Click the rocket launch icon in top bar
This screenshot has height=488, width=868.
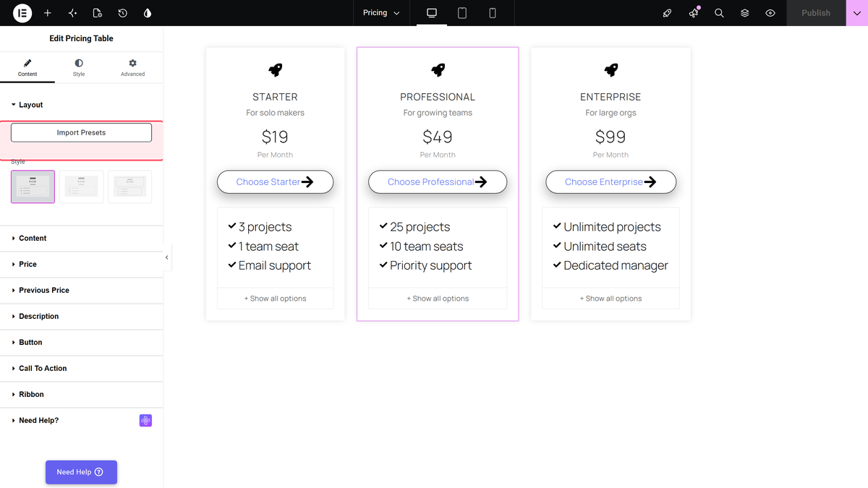coord(668,13)
